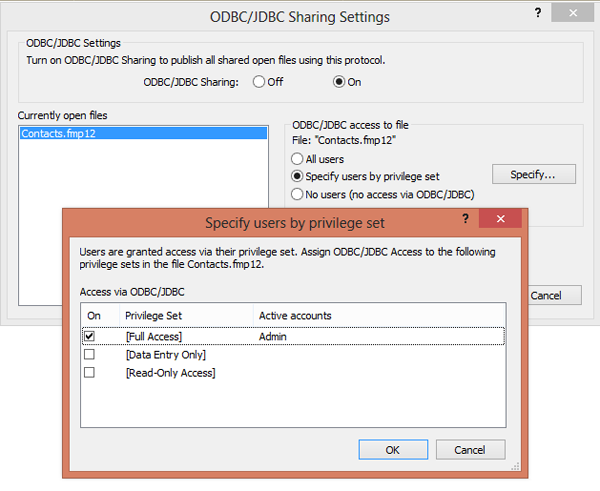Select the On radio for ODBC/JDBC Sharing
This screenshot has width=600, height=491.
(339, 82)
